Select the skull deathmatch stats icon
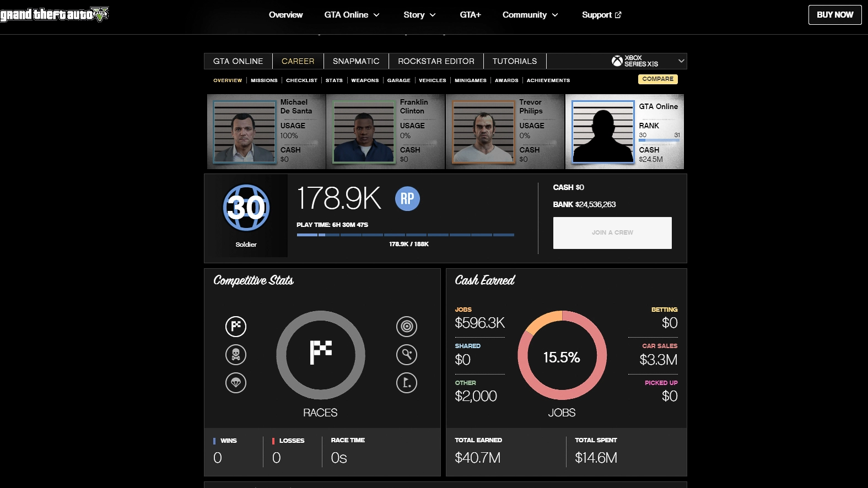 click(x=236, y=354)
